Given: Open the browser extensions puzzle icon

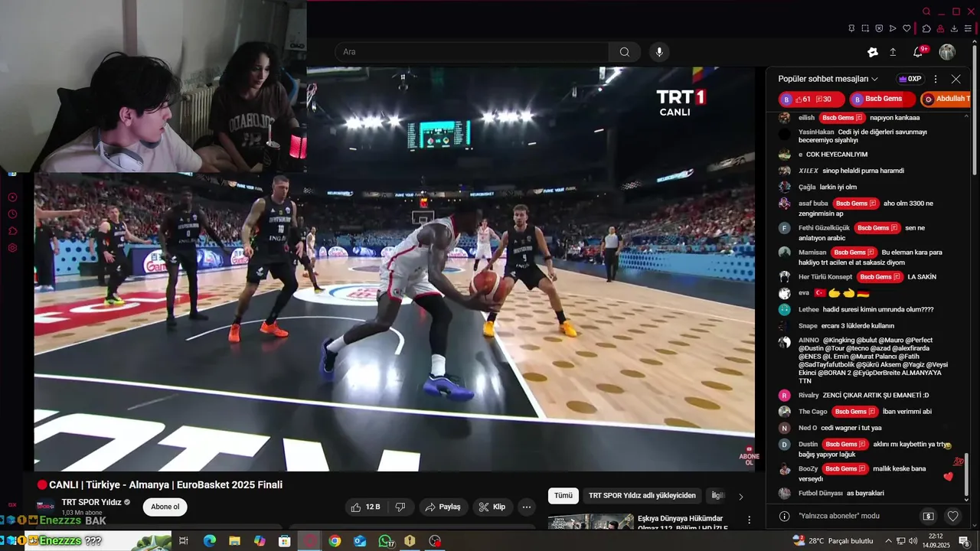Looking at the screenshot, I should [926, 28].
